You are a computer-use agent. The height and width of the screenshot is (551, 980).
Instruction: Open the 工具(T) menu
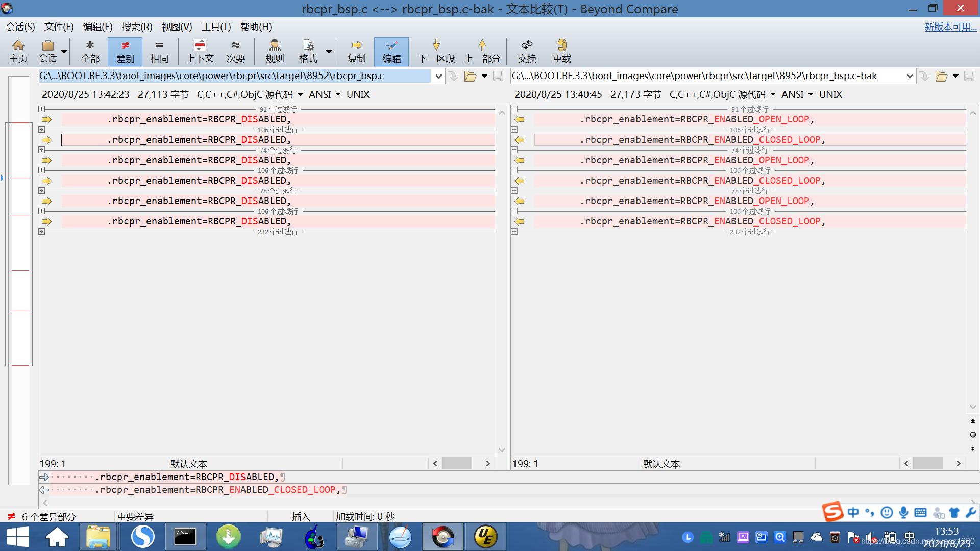[x=216, y=27]
